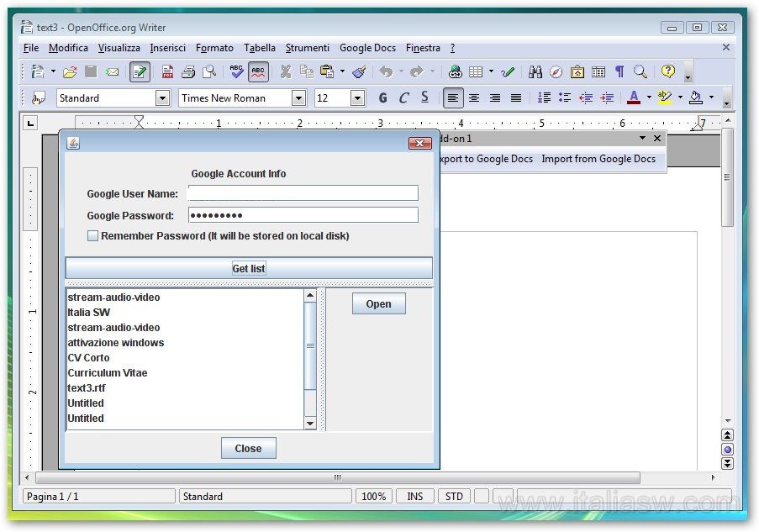Click the Google Password field
Viewport: 759px width, 532px height.
click(x=303, y=215)
